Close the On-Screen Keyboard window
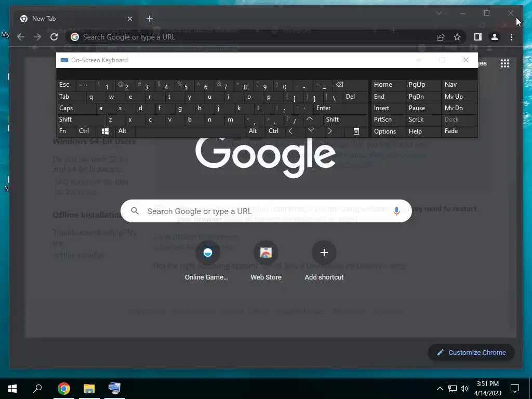The width and height of the screenshot is (532, 399). point(466,60)
